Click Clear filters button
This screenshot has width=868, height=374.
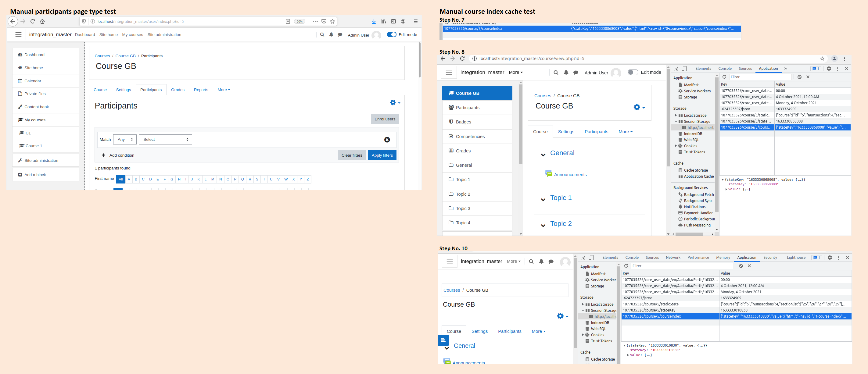[x=352, y=155]
